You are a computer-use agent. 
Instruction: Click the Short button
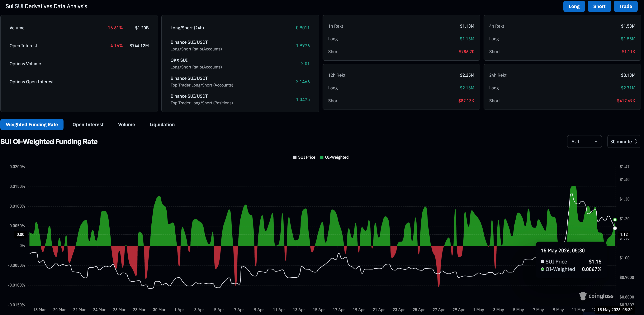pyautogui.click(x=599, y=6)
